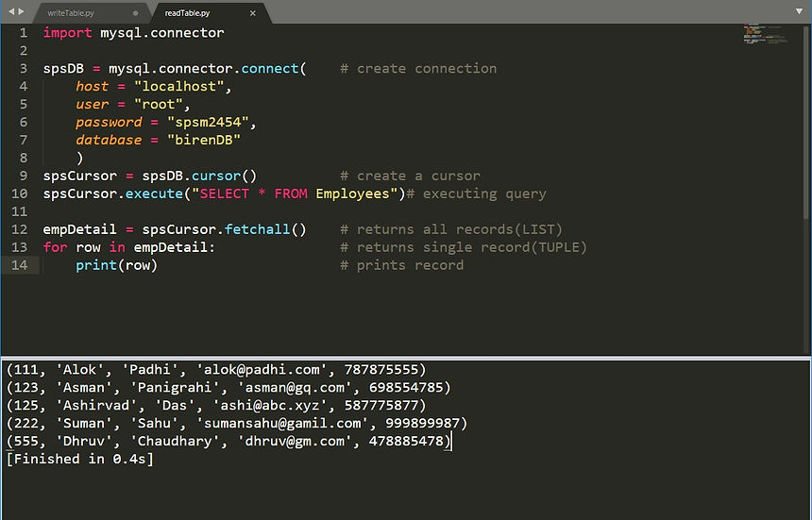Click the 'connect' method call

pos(270,68)
